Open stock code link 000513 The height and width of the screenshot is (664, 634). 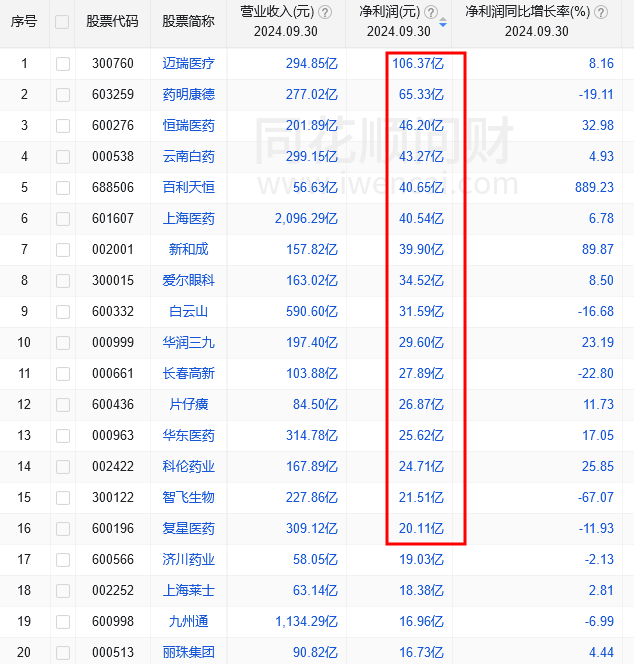[112, 652]
